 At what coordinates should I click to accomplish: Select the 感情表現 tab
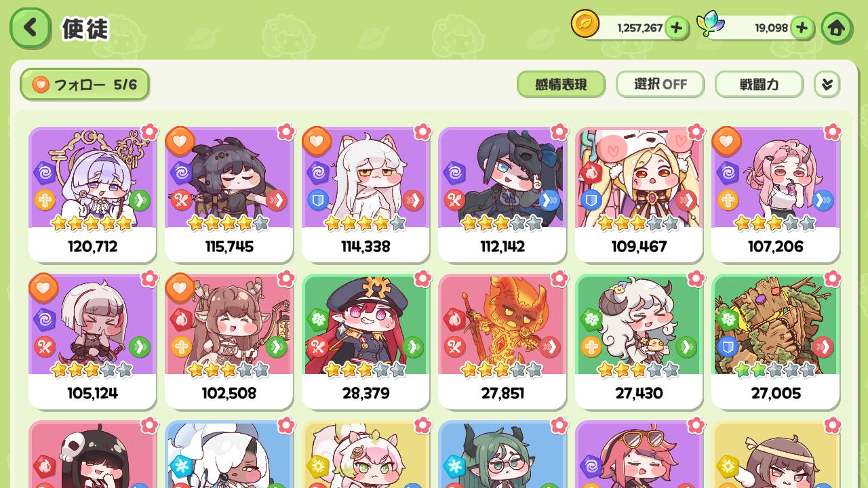pos(561,84)
